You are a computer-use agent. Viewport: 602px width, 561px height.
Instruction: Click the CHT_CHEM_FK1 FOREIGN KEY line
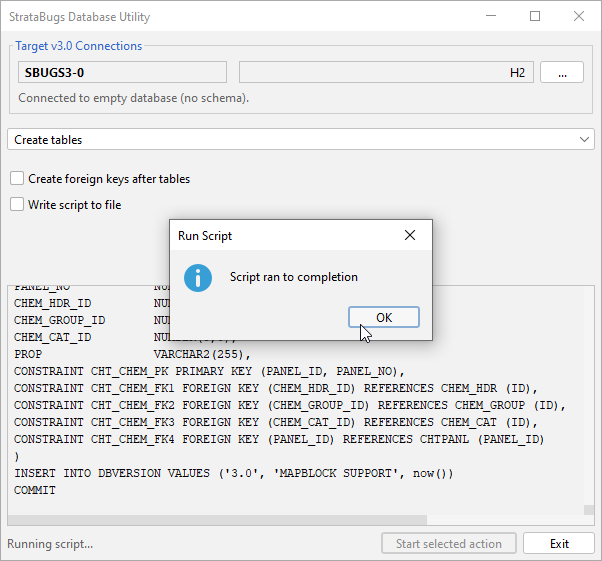pos(276,388)
